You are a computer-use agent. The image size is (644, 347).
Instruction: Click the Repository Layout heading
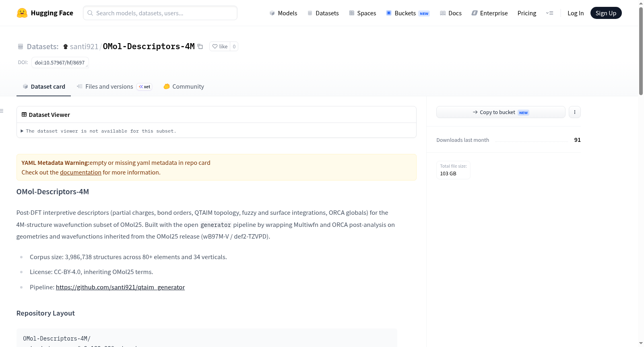point(45,313)
